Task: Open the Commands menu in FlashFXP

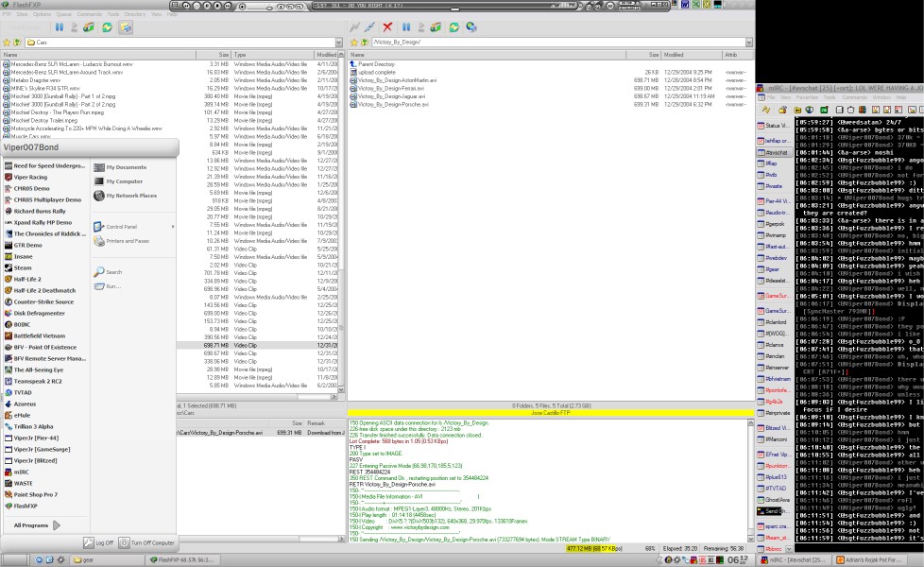Action: click(89, 14)
